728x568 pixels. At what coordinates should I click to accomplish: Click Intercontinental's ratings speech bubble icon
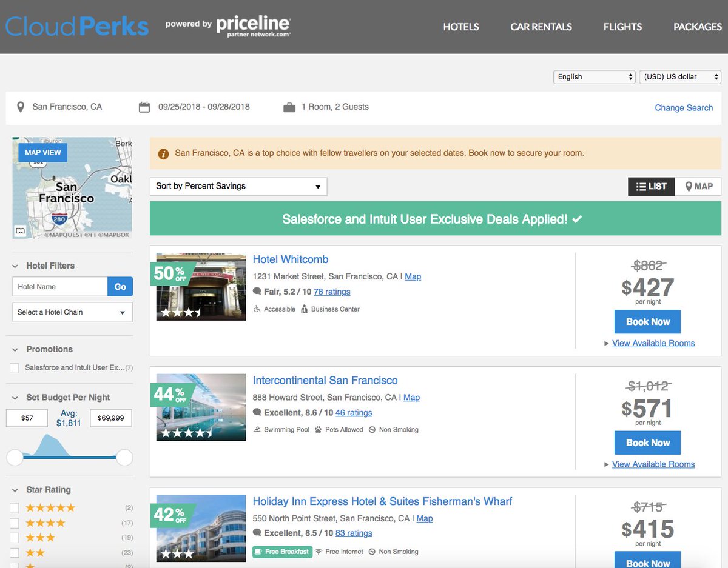click(x=257, y=413)
